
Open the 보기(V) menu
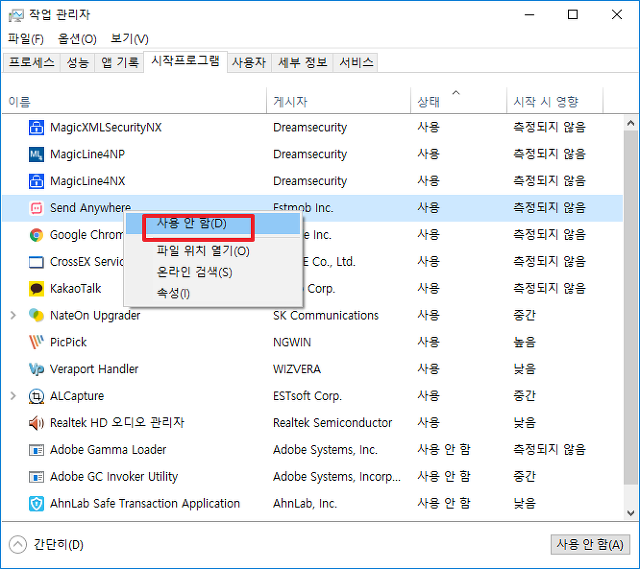[x=129, y=39]
